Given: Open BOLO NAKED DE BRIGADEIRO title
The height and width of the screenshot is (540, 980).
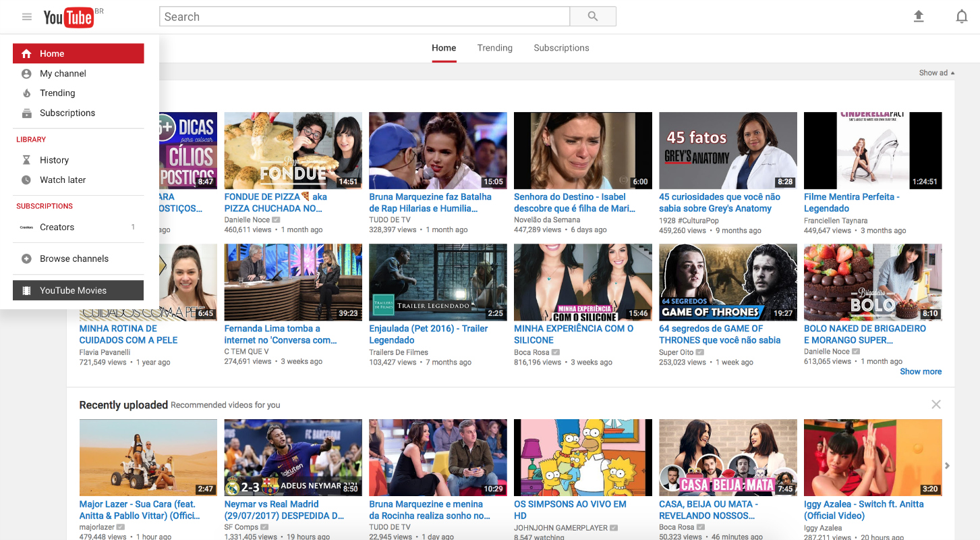Looking at the screenshot, I should coord(865,334).
